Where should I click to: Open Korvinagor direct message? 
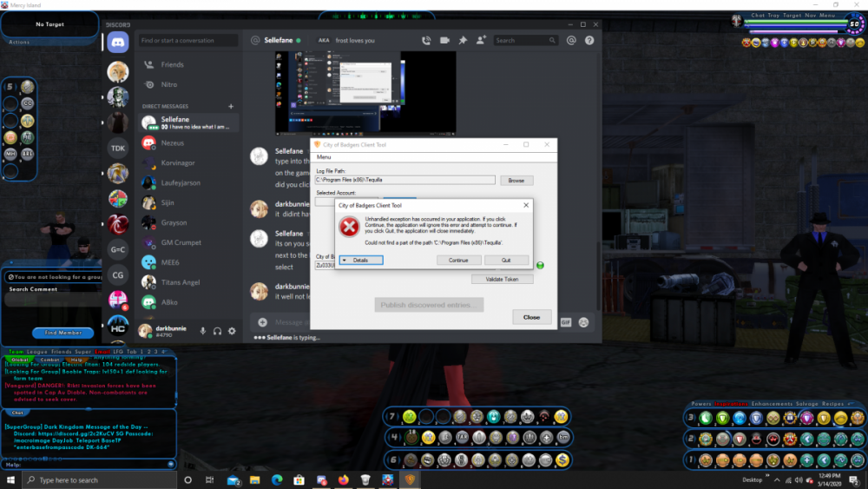click(x=188, y=162)
